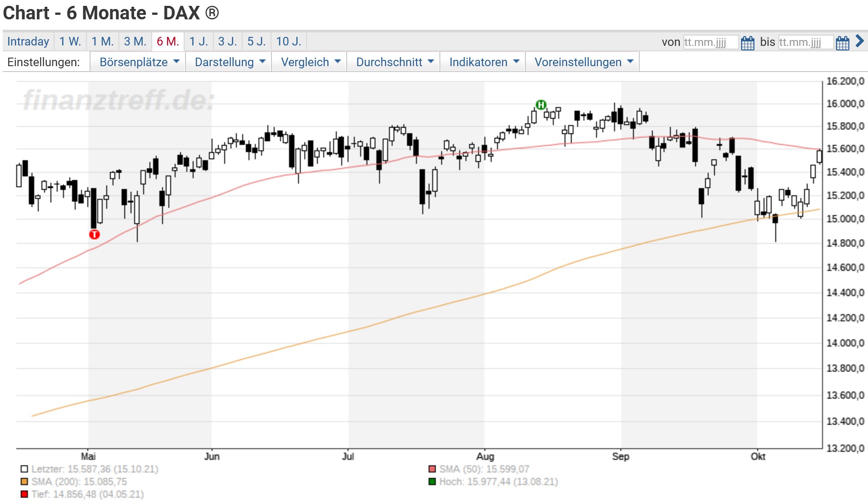The width and height of the screenshot is (868, 504).
Task: Click 'Hoch: 15.977,44 (13.08.21)' legend text
Action: (x=499, y=481)
